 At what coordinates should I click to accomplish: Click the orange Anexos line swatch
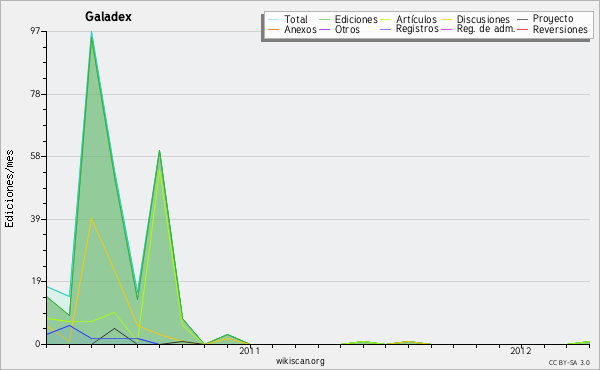coord(274,29)
